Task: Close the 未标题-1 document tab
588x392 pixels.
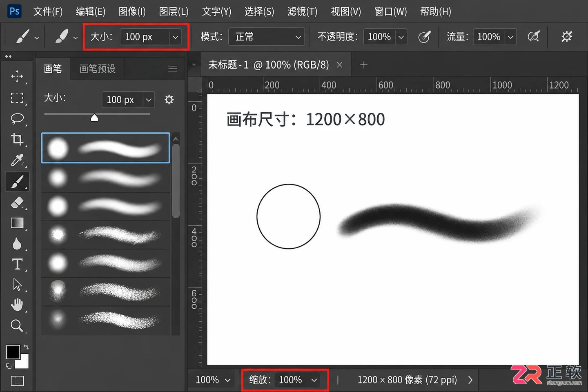Action: point(339,65)
